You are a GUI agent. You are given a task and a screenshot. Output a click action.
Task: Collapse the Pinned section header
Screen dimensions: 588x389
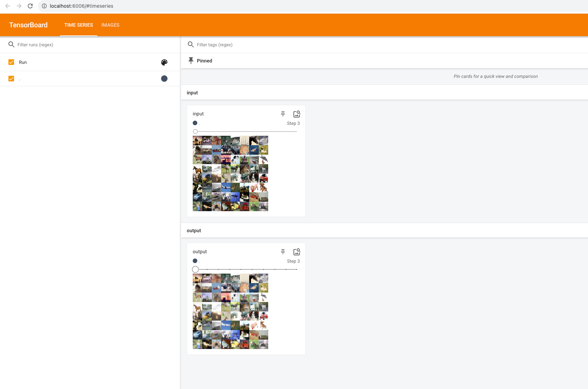[x=384, y=61]
